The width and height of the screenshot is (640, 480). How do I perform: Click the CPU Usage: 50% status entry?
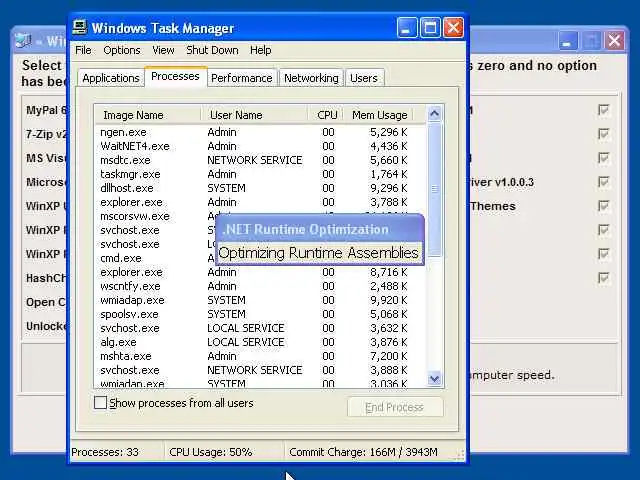tap(211, 452)
